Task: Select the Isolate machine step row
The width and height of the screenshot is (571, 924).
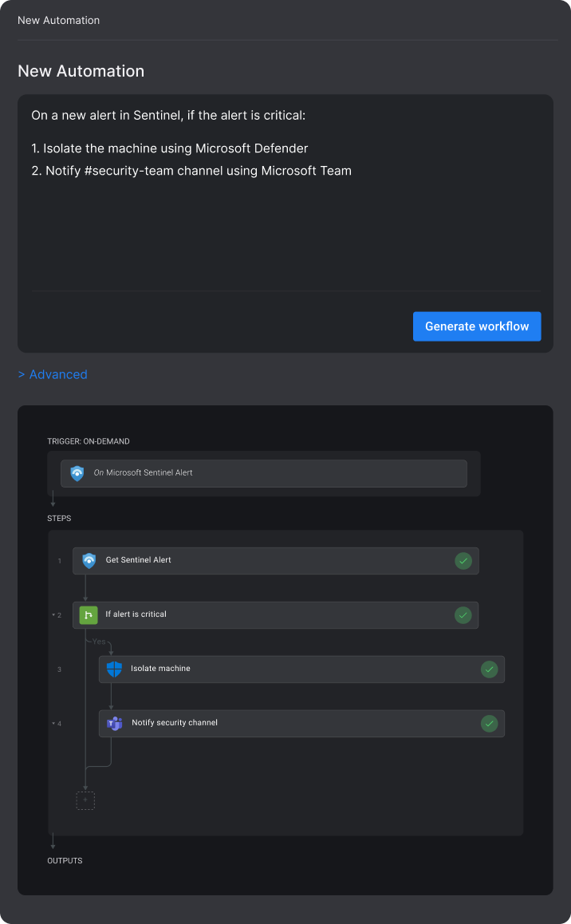Action: 301,669
